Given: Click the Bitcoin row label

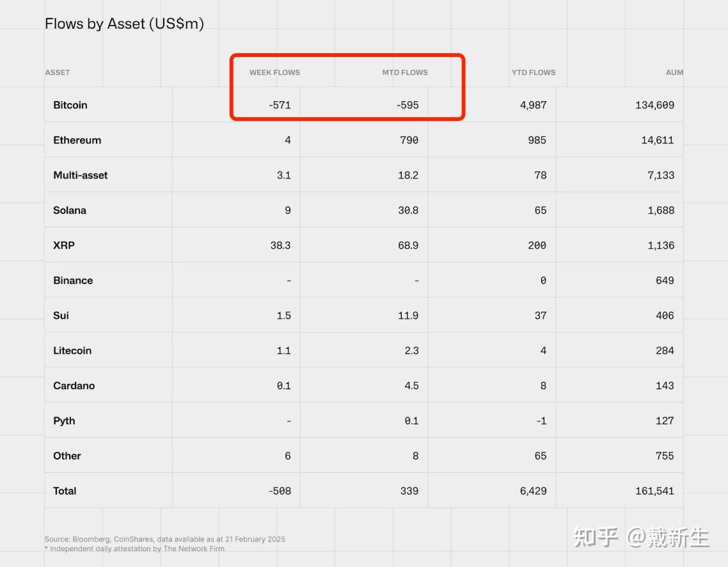Looking at the screenshot, I should [x=70, y=104].
